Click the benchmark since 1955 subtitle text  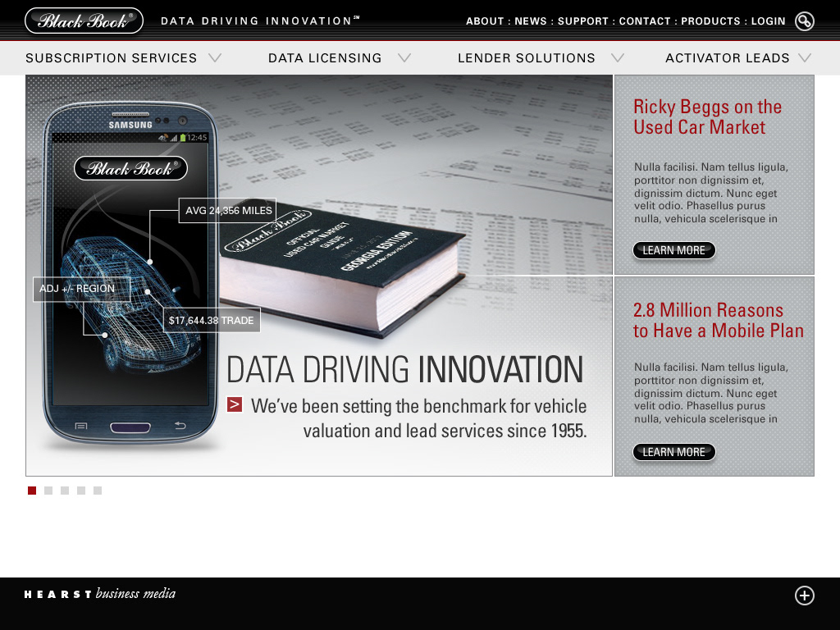418,418
